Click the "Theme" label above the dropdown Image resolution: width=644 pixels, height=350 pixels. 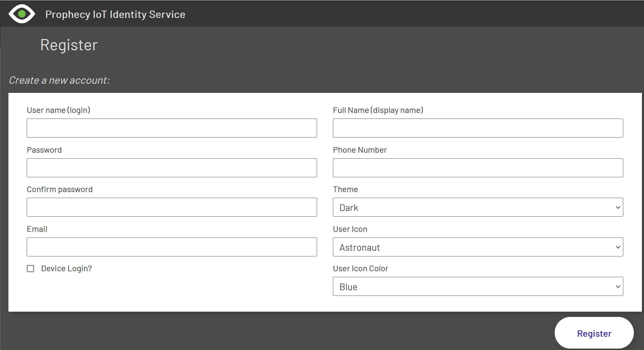[x=345, y=190]
